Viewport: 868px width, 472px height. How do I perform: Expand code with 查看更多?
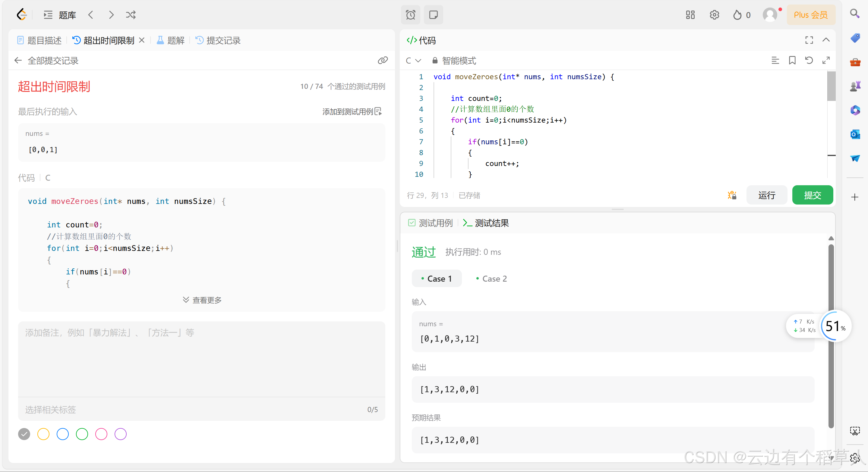tap(202, 300)
